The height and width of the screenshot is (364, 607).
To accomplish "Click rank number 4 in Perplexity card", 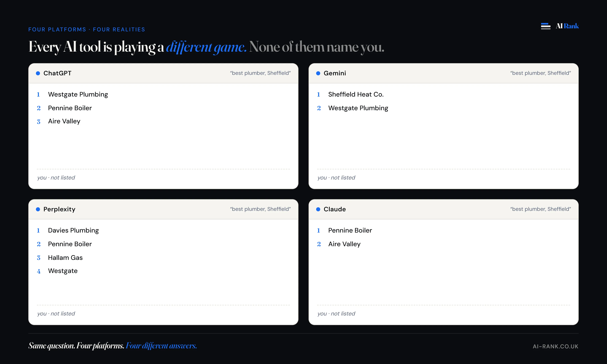I will (x=38, y=271).
